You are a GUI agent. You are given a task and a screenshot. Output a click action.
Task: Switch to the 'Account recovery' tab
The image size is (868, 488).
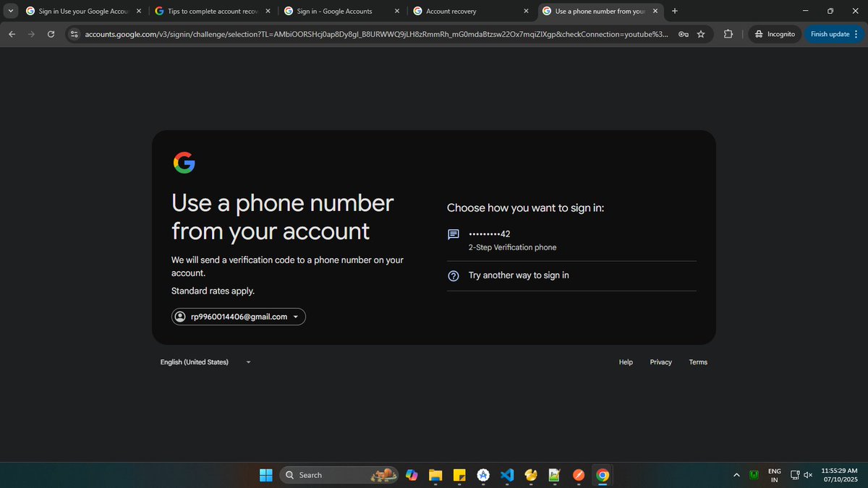coord(472,11)
